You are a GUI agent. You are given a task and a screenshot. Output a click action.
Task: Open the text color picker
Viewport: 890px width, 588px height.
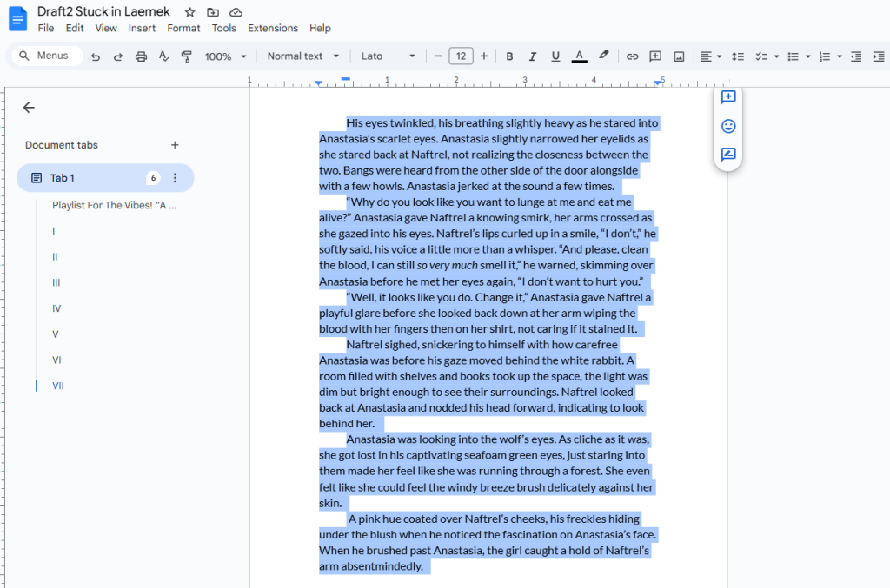click(x=579, y=56)
